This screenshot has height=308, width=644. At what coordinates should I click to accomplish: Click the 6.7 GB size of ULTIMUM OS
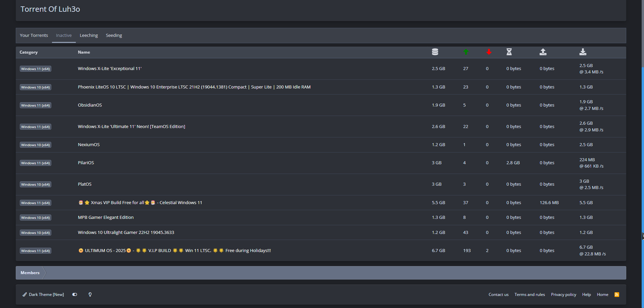click(x=438, y=251)
